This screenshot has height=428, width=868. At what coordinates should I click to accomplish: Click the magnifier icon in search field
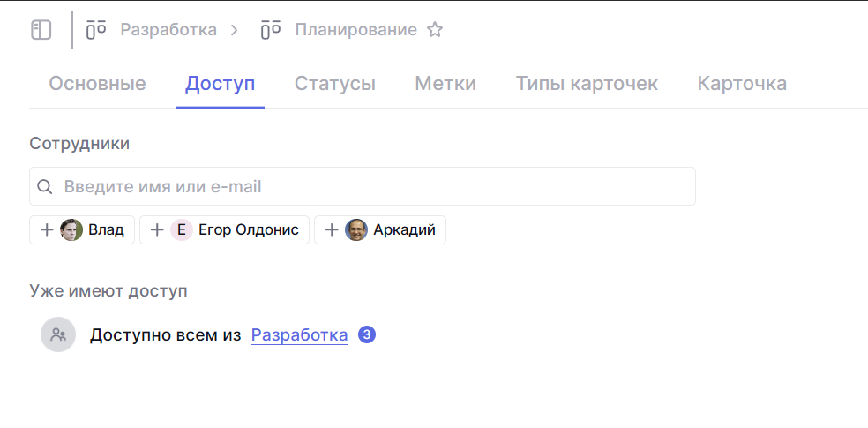tap(45, 187)
